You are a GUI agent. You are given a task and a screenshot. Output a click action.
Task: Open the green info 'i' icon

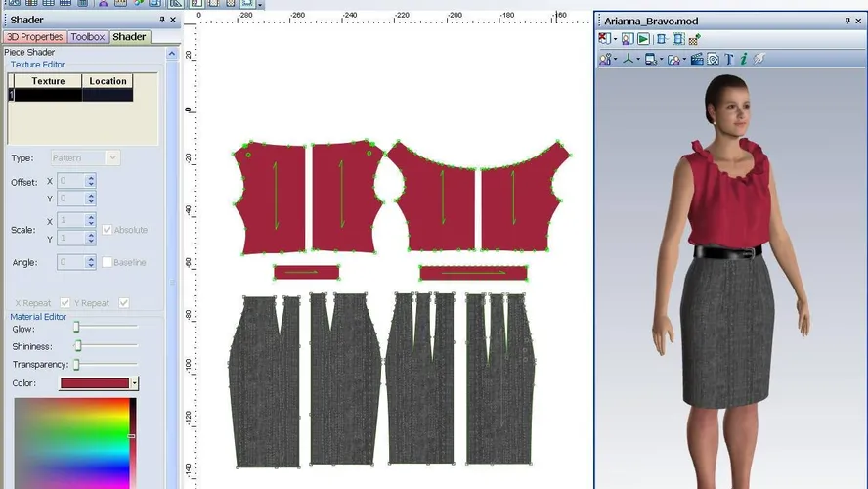click(744, 60)
